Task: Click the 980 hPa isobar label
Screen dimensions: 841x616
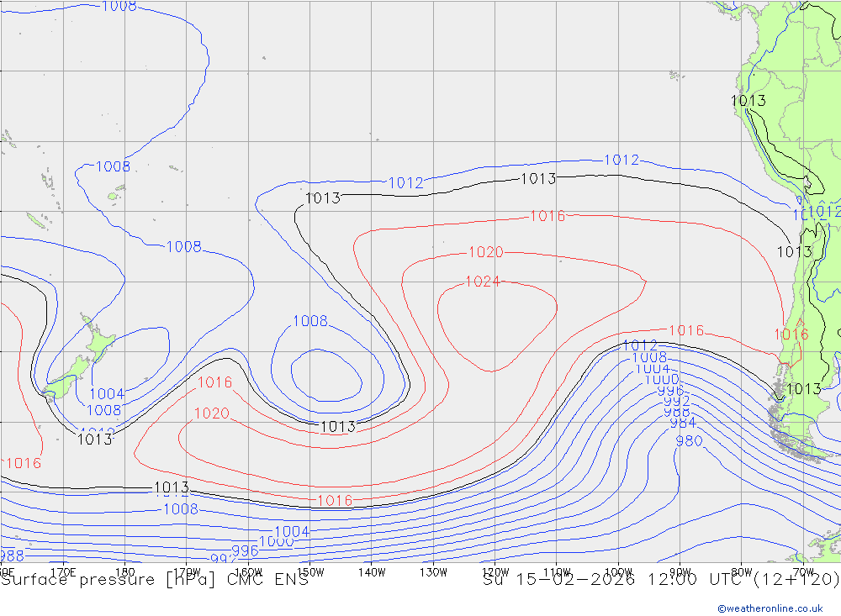Action: coord(689,440)
